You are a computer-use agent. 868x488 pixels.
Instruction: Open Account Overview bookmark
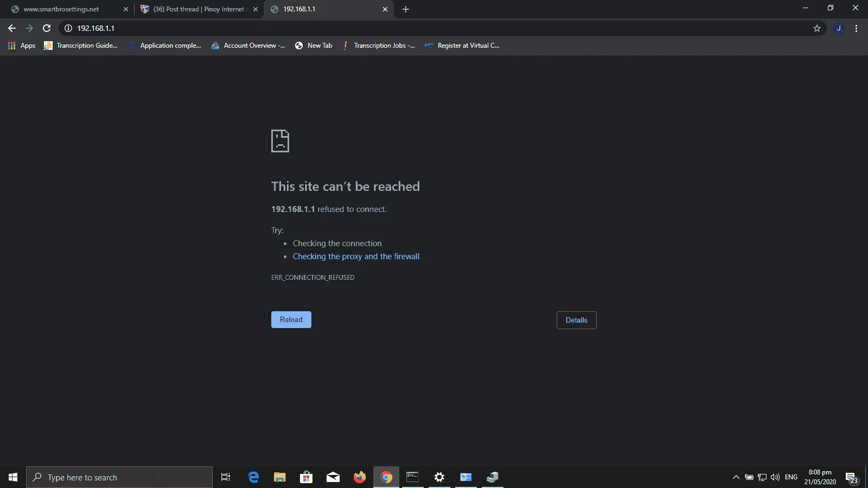tap(248, 46)
